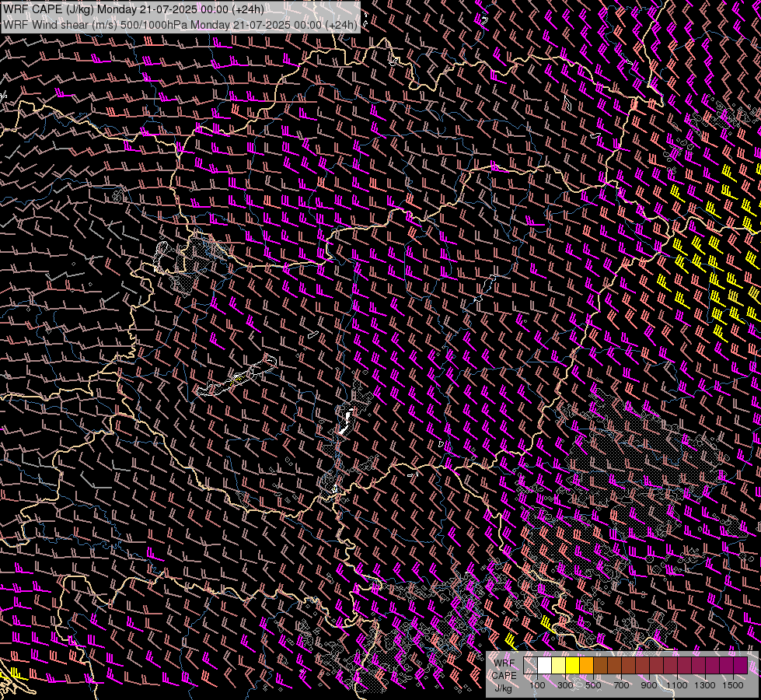Image resolution: width=761 pixels, height=700 pixels.
Task: Click the 900 legend value
Action: coord(649,685)
